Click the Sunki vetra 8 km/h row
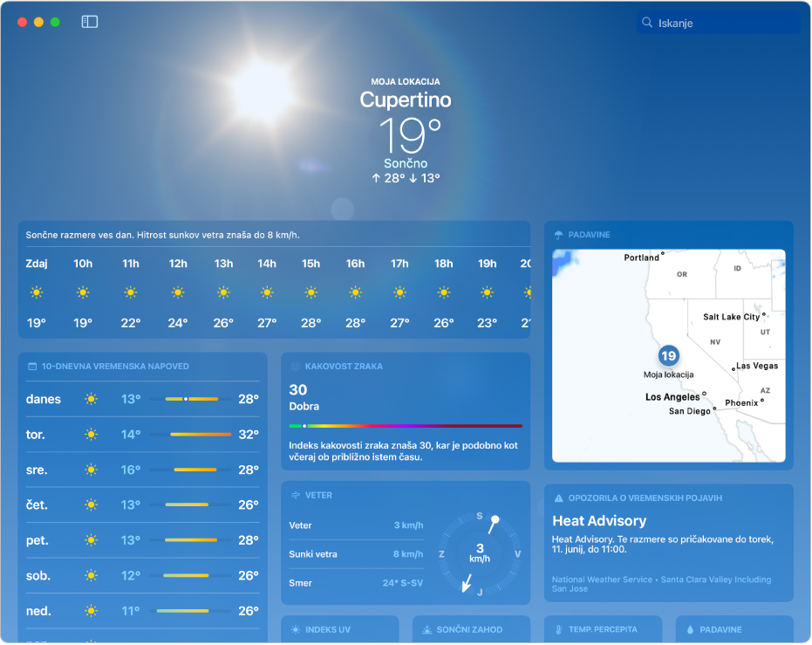The width and height of the screenshot is (812, 645). pyautogui.click(x=356, y=554)
